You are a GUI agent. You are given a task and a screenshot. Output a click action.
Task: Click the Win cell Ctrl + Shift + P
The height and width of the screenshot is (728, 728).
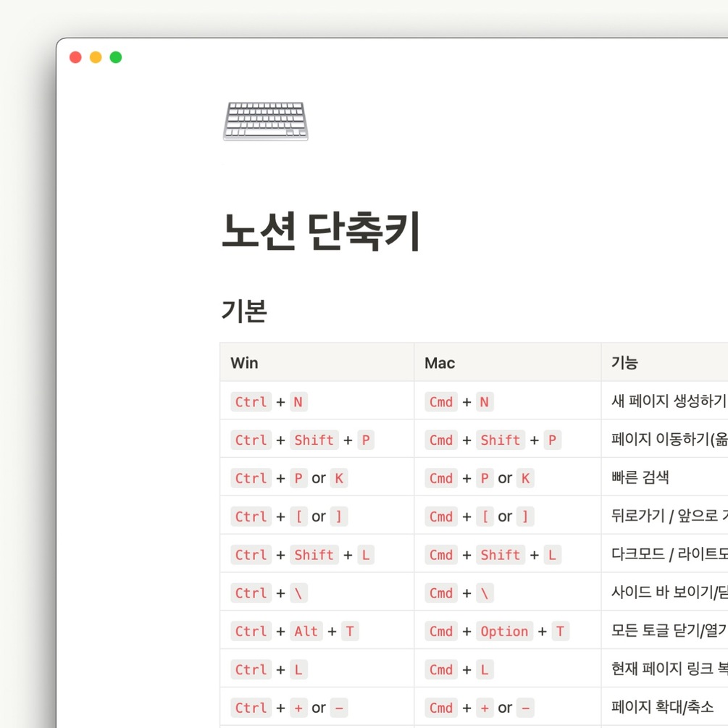coord(317,439)
